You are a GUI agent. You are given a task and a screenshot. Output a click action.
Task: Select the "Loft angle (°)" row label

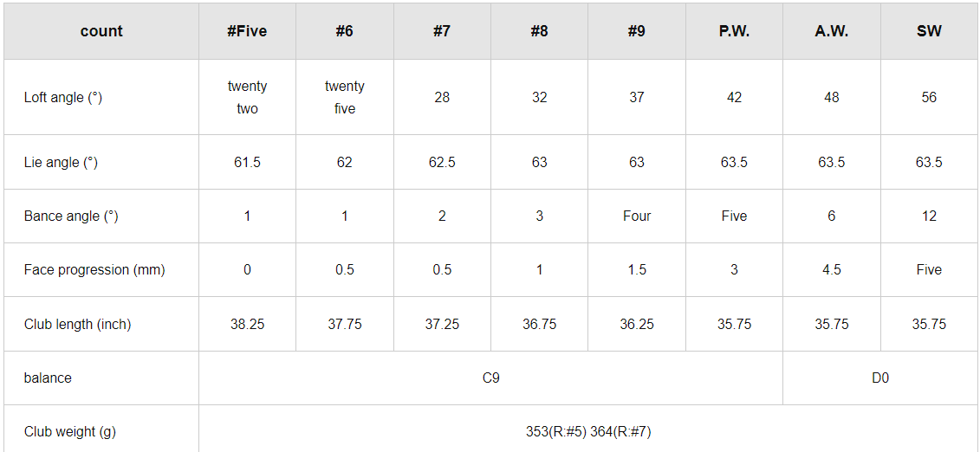(x=63, y=98)
